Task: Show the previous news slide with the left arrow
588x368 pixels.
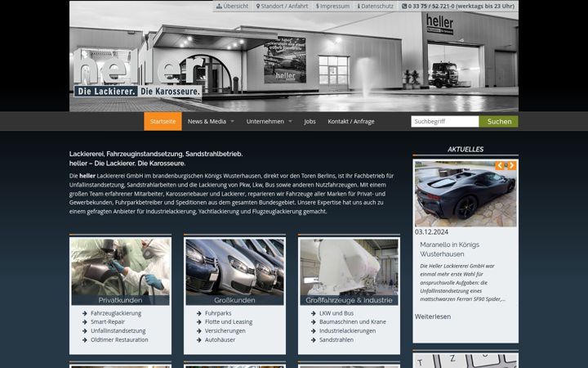Action: pos(500,165)
